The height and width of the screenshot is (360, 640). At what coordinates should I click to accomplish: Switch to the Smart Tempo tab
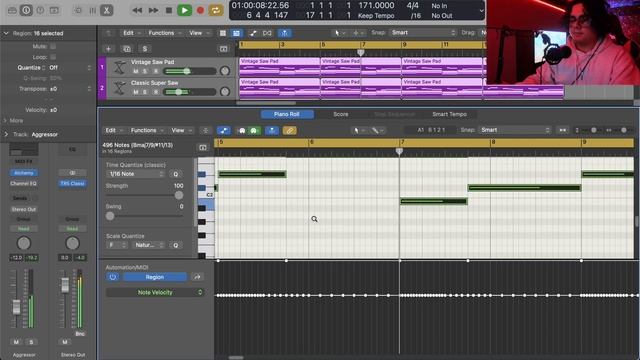pos(449,114)
